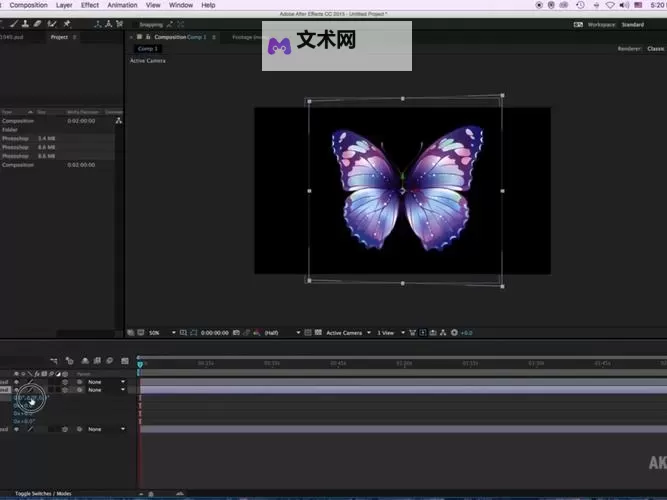
Task: Switch to Local Axis mode
Action: (98, 24)
